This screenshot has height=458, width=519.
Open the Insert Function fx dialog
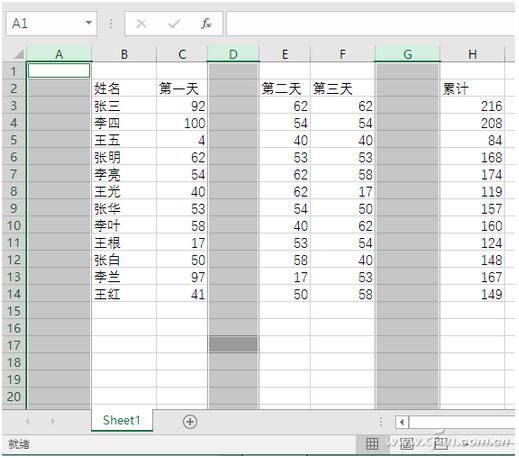(206, 24)
